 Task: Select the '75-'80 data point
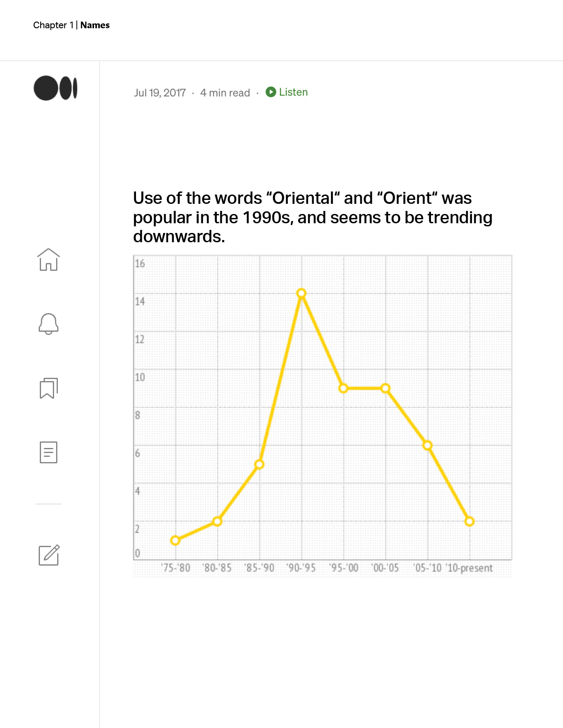[x=175, y=540]
